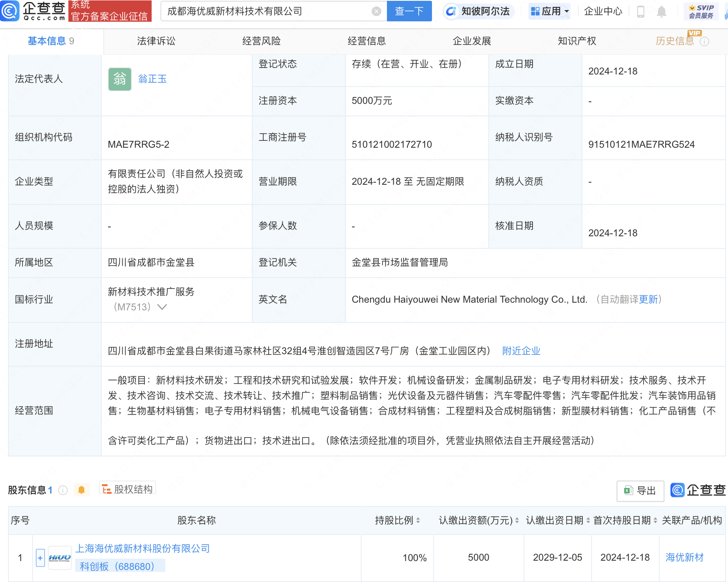
Task: Switch to the 企业发展 tab
Action: pos(472,41)
